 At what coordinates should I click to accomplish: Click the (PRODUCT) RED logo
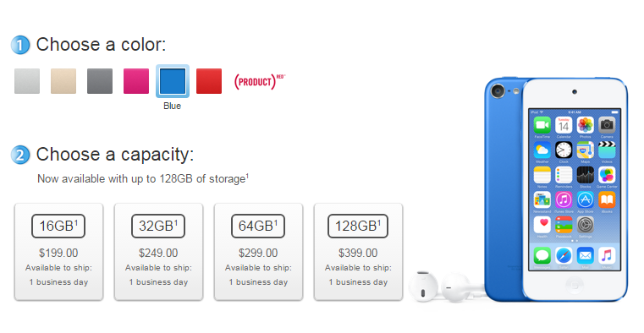tap(259, 82)
